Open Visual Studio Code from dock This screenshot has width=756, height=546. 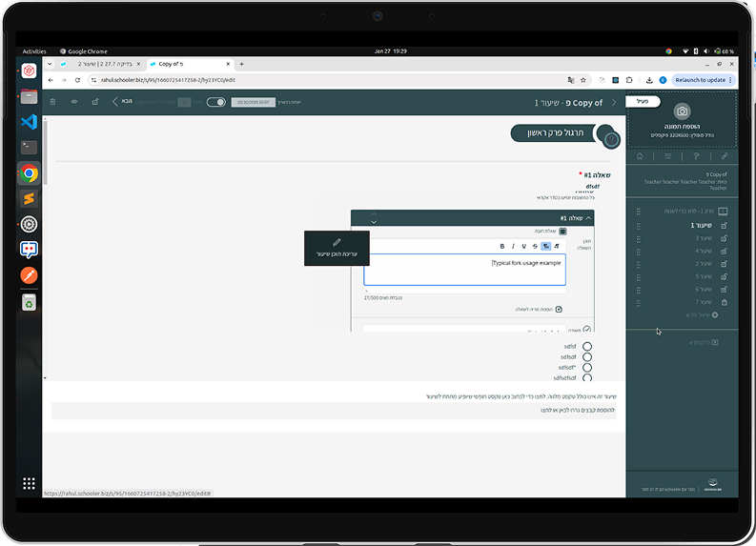(x=29, y=121)
